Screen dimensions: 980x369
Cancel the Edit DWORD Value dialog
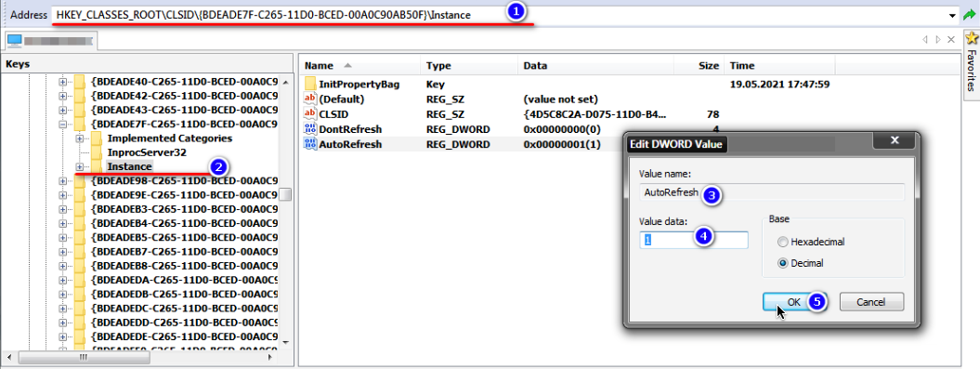point(872,301)
